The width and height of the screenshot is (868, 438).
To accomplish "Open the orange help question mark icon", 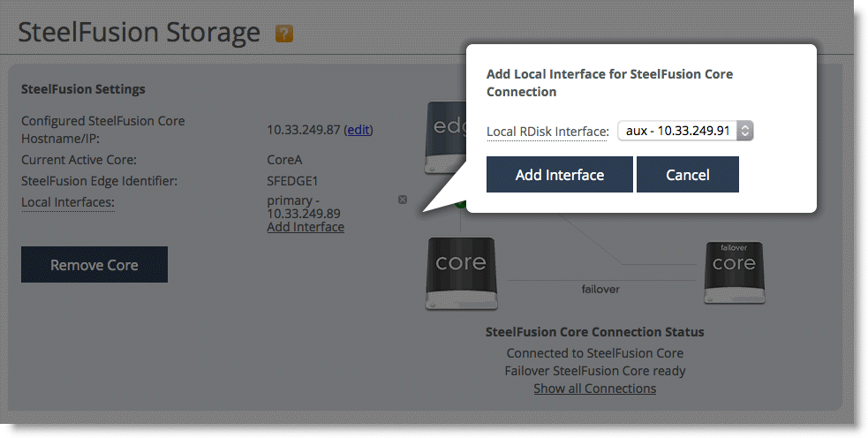I will (284, 34).
